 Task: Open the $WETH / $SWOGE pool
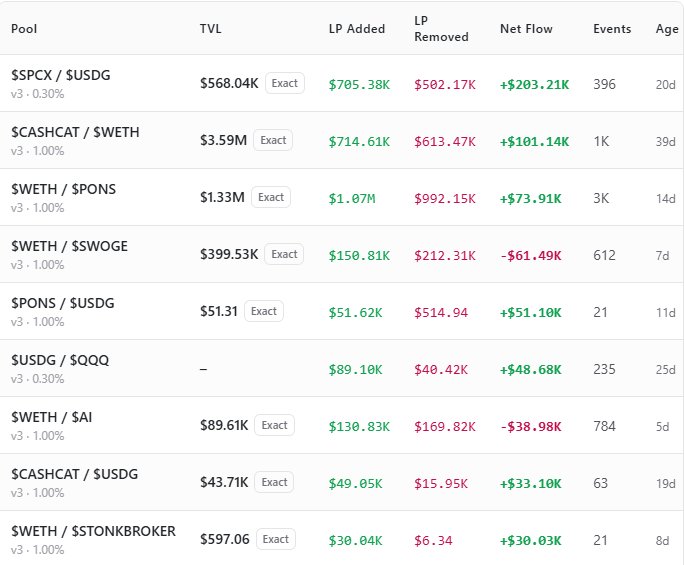[342, 254]
